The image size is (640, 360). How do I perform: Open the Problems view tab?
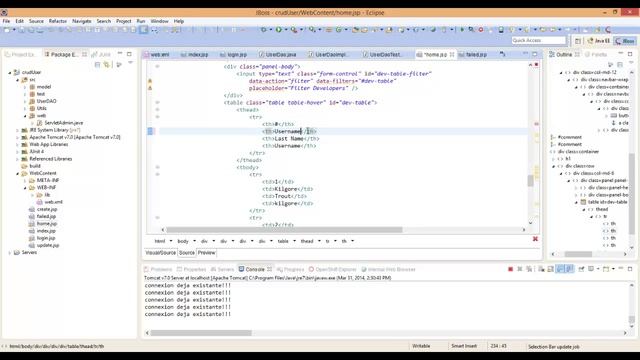coord(158,269)
